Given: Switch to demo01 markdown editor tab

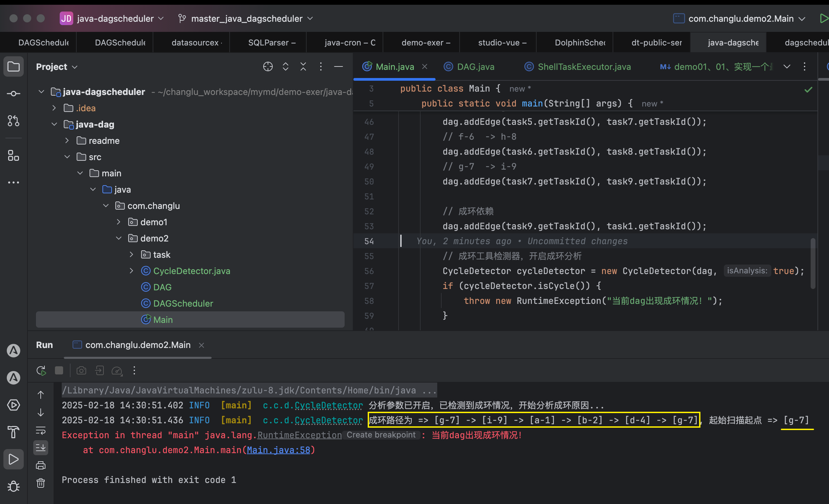Looking at the screenshot, I should click(x=716, y=67).
